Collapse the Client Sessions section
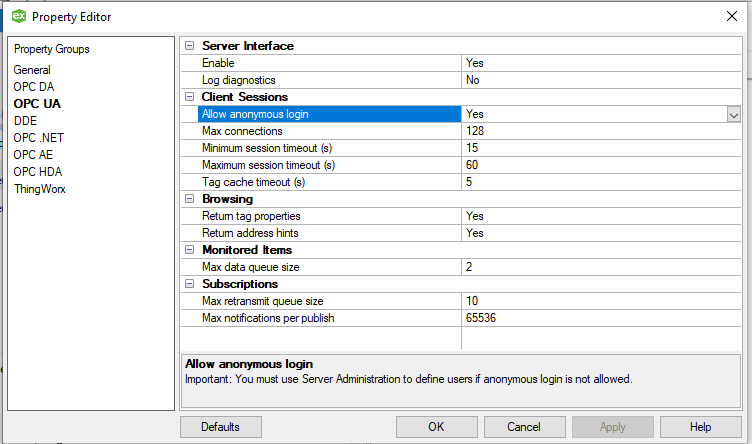 pos(189,97)
